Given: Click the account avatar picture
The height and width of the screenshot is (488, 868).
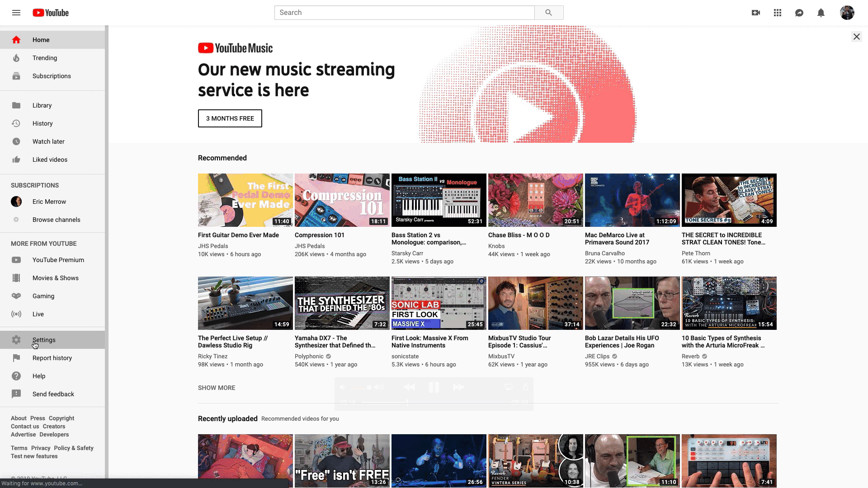Looking at the screenshot, I should tap(847, 13).
